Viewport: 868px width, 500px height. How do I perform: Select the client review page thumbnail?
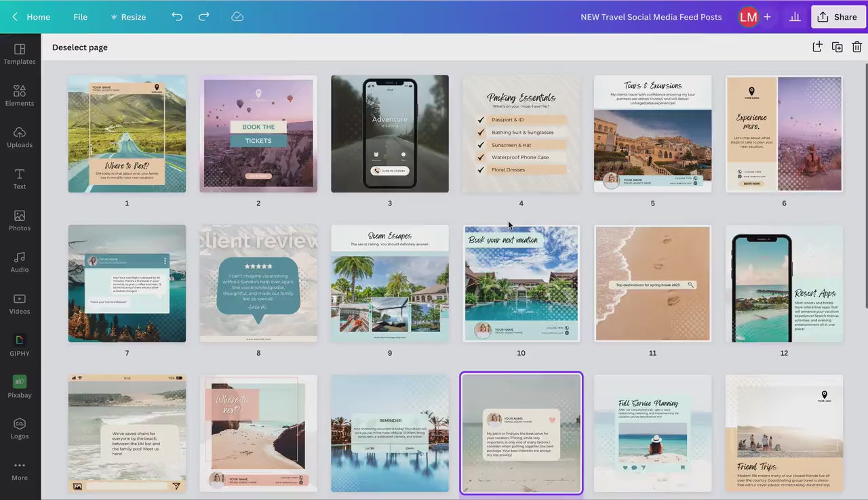pyautogui.click(x=258, y=283)
